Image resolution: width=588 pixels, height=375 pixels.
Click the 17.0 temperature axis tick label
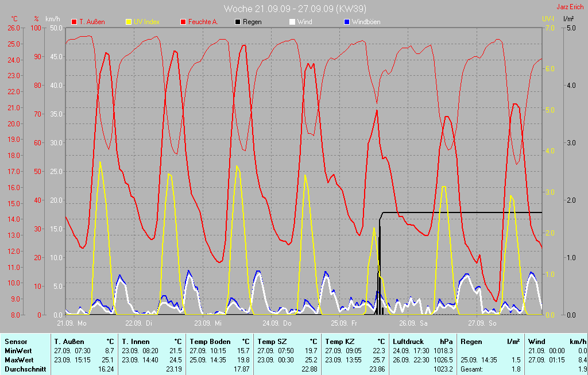pyautogui.click(x=13, y=172)
